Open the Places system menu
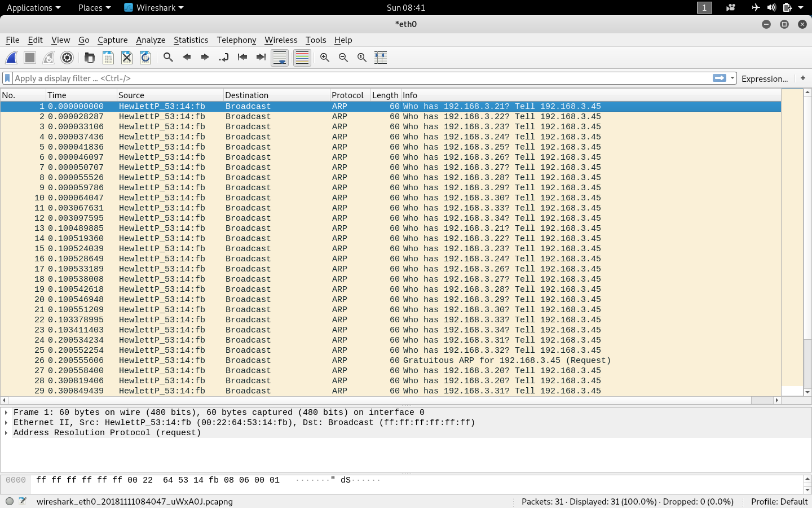This screenshot has width=812, height=508. pyautogui.click(x=94, y=7)
